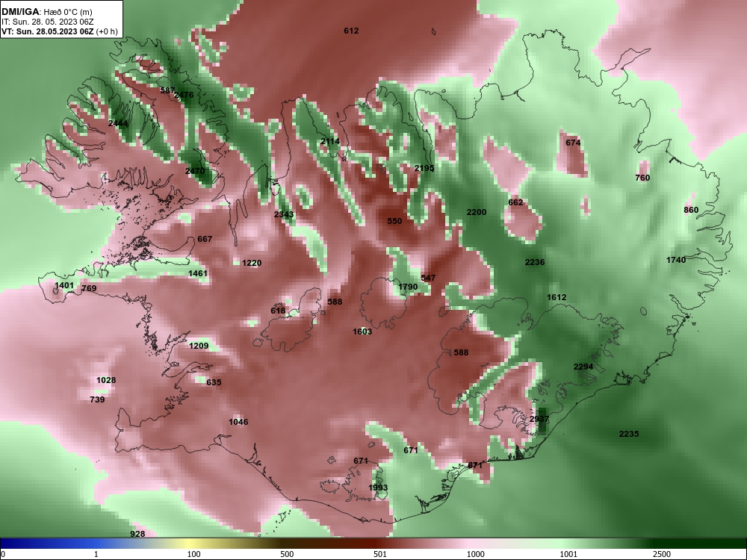Viewport: 747px width, 560px height.
Task: Click the legend label 100
Action: (194, 555)
